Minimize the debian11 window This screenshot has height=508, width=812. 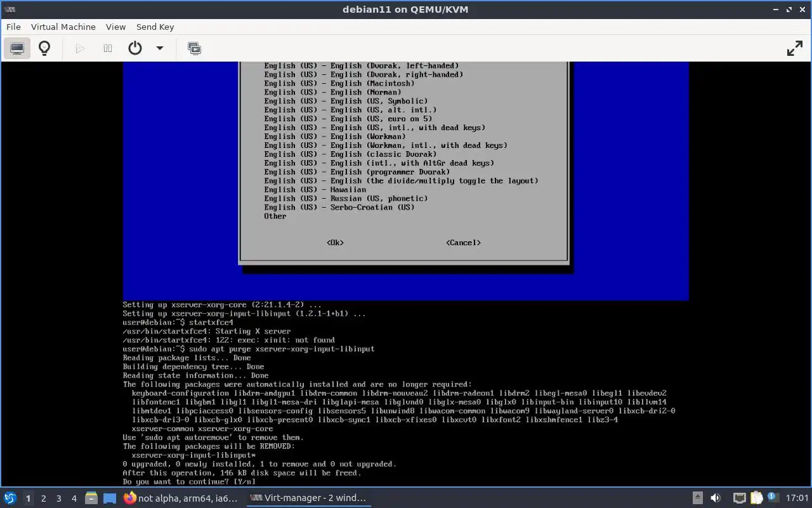[x=776, y=10]
